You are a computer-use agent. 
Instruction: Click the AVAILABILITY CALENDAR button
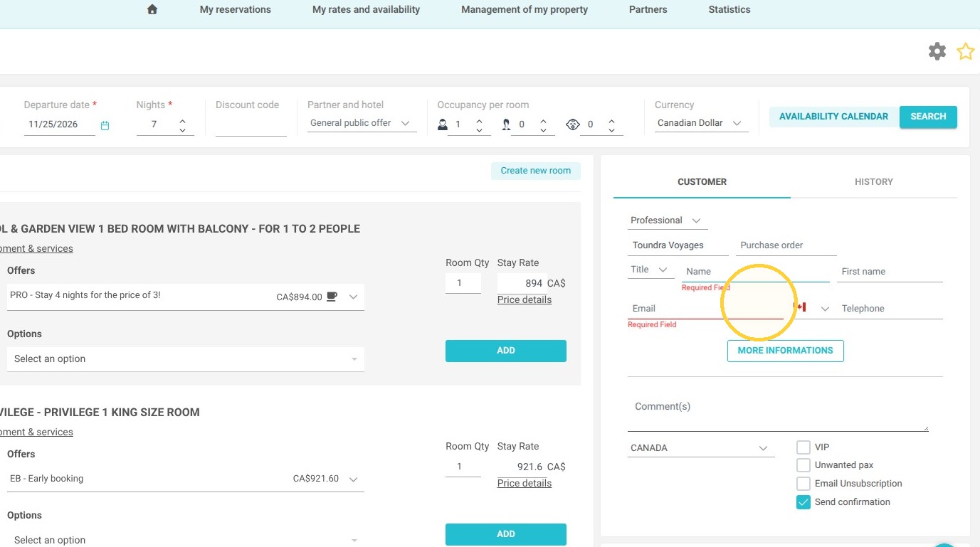pos(834,117)
